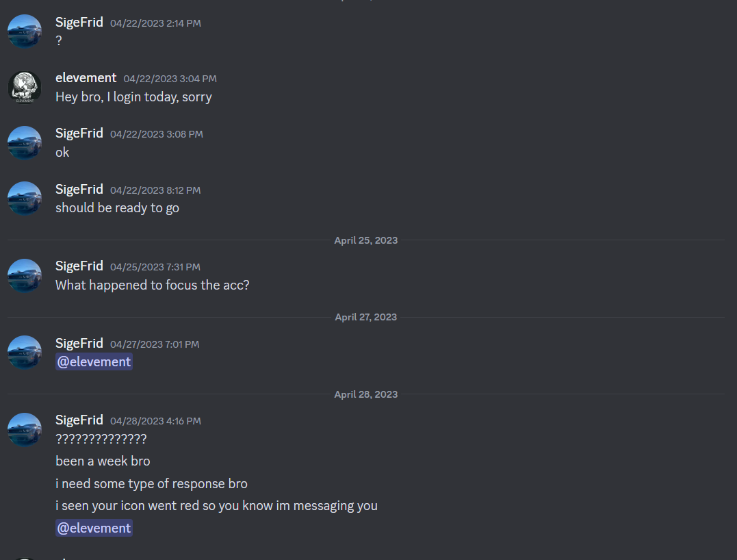The height and width of the screenshot is (560, 737).
Task: Open the elevement username on 'Hey bro' message
Action: (86, 77)
